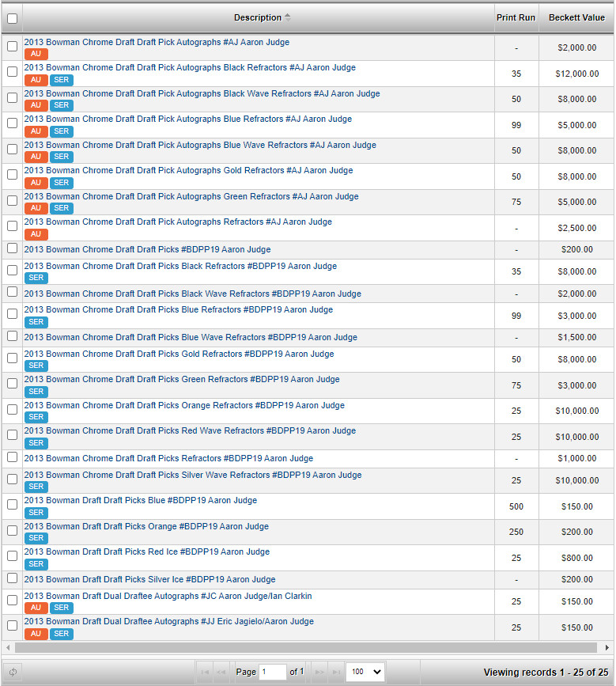Click SER badge on Silver Wave Refractors row
Image resolution: width=616 pixels, height=686 pixels.
(x=36, y=487)
